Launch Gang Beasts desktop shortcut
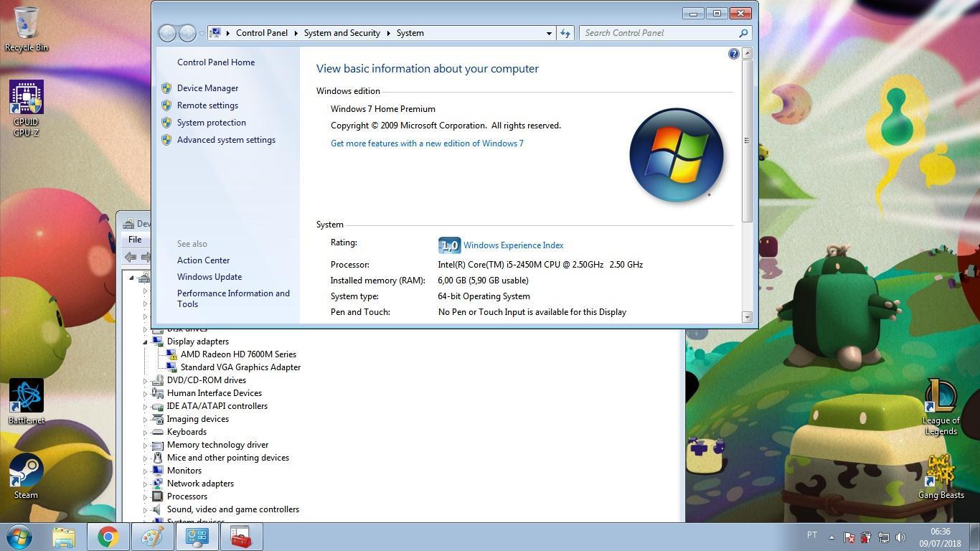 point(941,476)
